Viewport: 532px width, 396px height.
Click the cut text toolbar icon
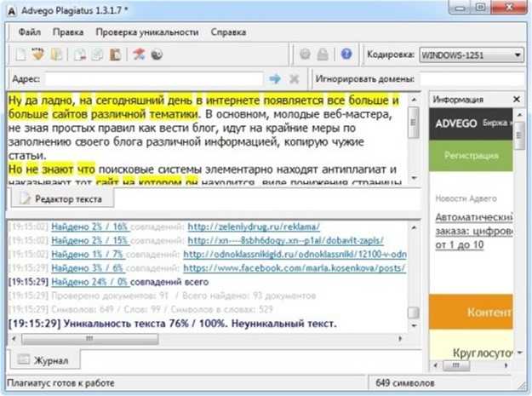click(80, 55)
